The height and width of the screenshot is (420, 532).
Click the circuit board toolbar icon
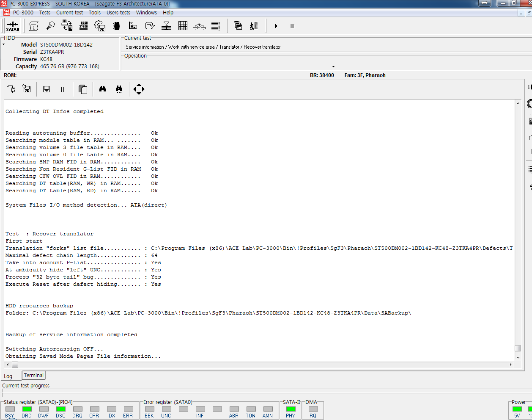click(x=133, y=26)
